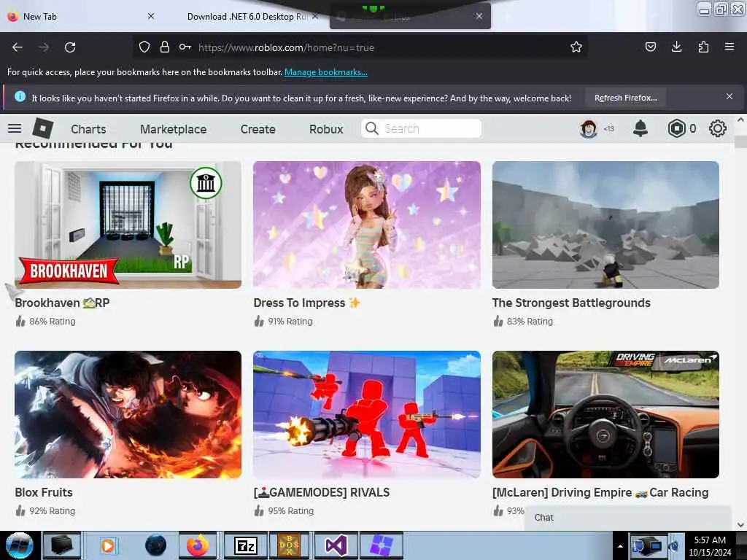Click the site security padlock icon
This screenshot has height=560, width=747.
coord(165,47)
